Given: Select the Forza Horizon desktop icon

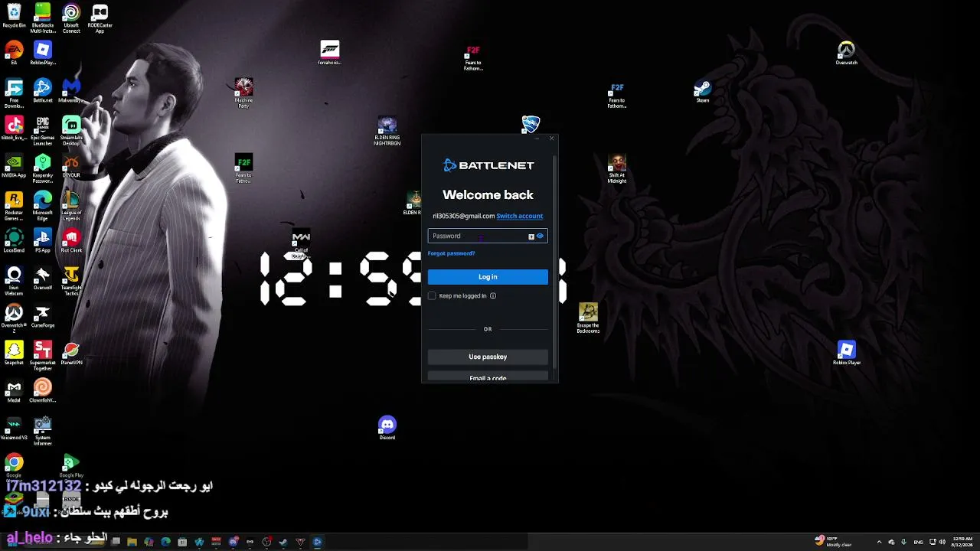Looking at the screenshot, I should click(329, 52).
